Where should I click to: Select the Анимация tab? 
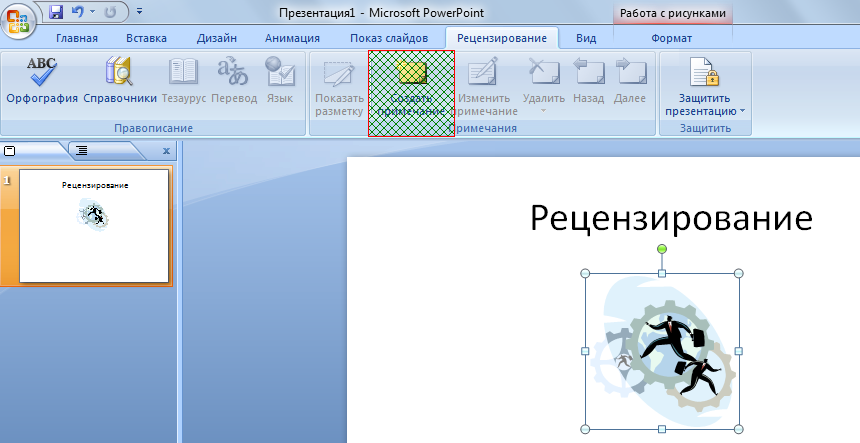coord(292,38)
